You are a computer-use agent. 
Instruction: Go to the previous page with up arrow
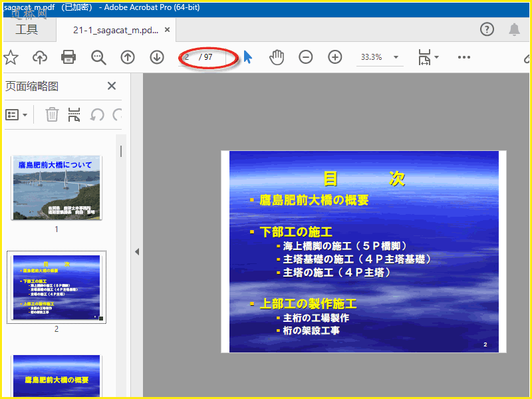click(x=128, y=57)
